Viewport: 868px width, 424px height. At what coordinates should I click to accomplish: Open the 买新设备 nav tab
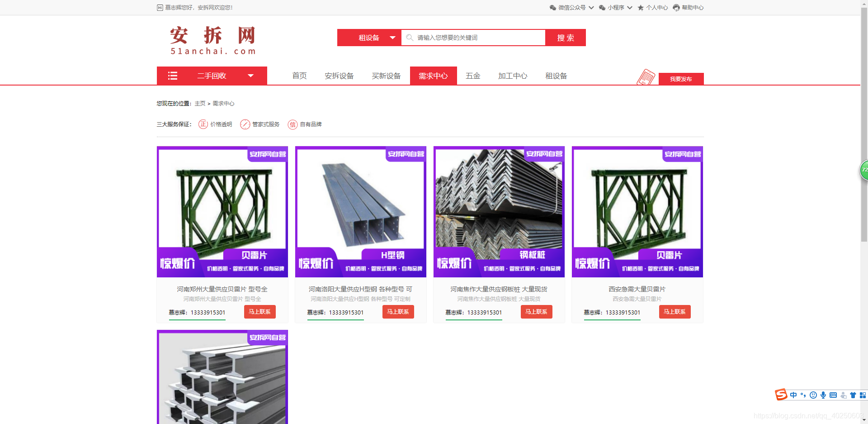(x=386, y=76)
